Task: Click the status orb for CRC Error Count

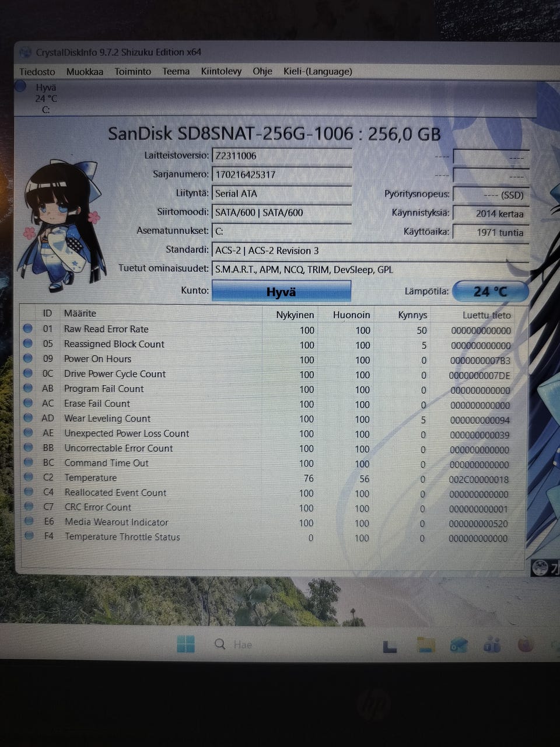Action: pyautogui.click(x=28, y=507)
